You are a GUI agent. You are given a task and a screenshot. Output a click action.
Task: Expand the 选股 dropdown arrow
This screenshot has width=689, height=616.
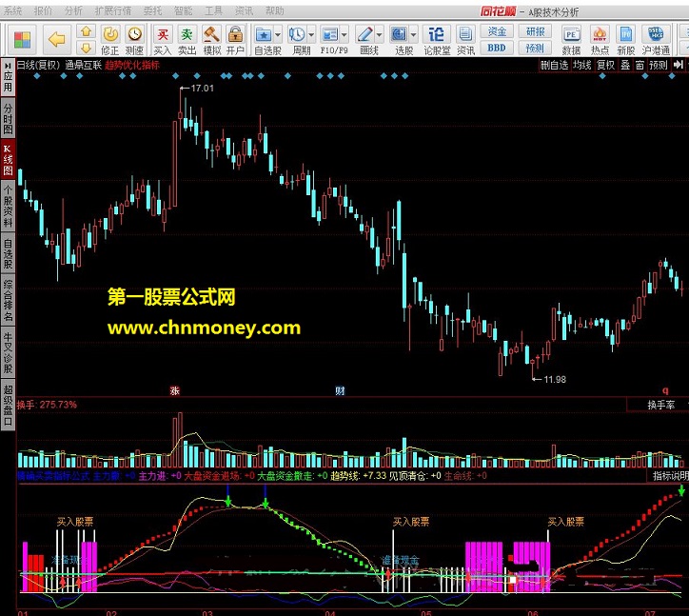(413, 34)
